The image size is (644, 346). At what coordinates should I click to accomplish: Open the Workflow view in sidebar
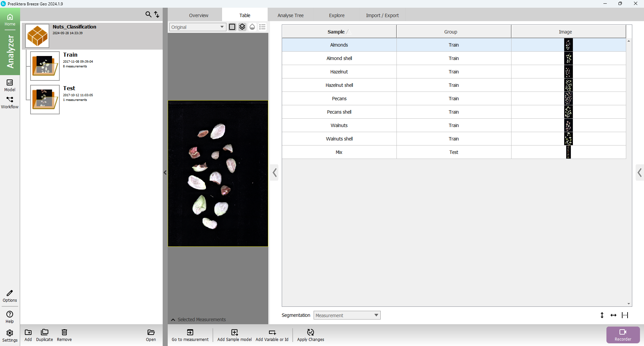(x=10, y=102)
